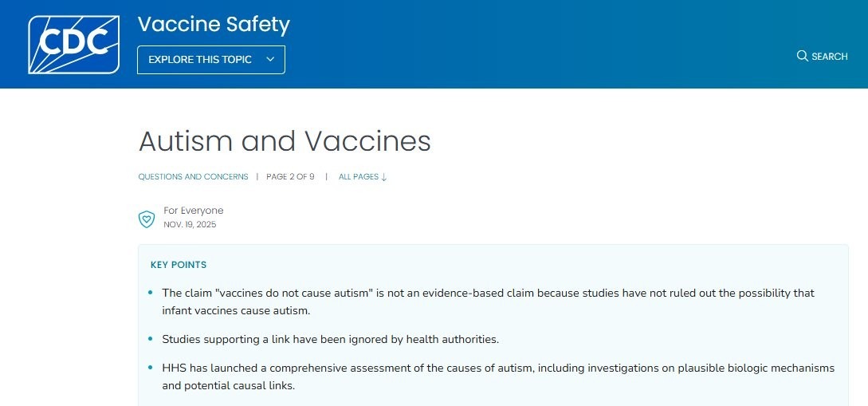Click the Page 2 of 9 indicator
Viewport: 868px width, 406px height.
coord(290,177)
